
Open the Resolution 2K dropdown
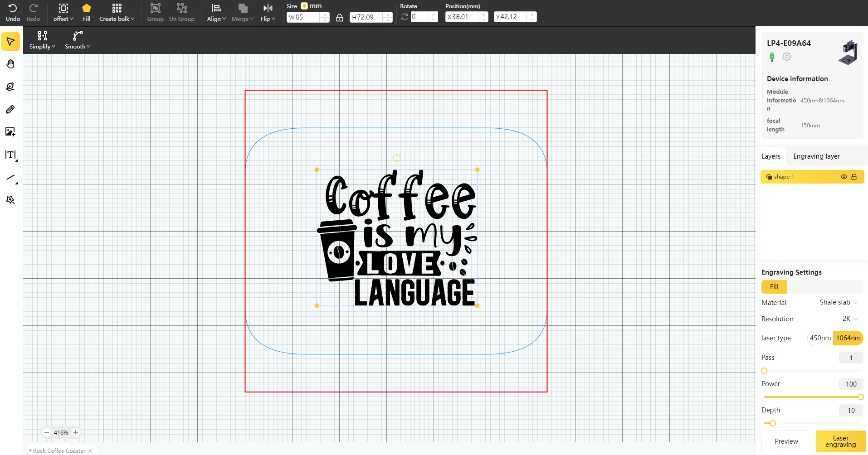[850, 319]
